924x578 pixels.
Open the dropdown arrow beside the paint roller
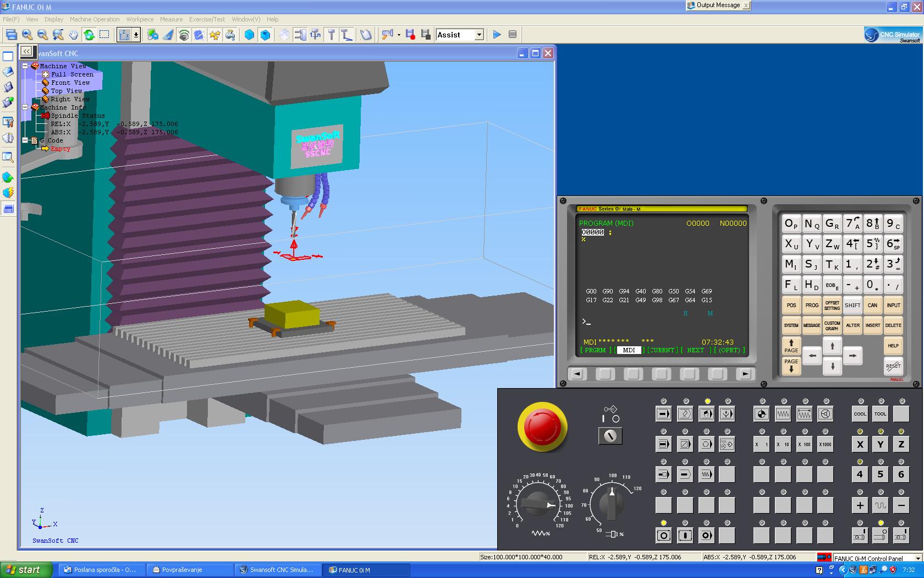click(399, 35)
